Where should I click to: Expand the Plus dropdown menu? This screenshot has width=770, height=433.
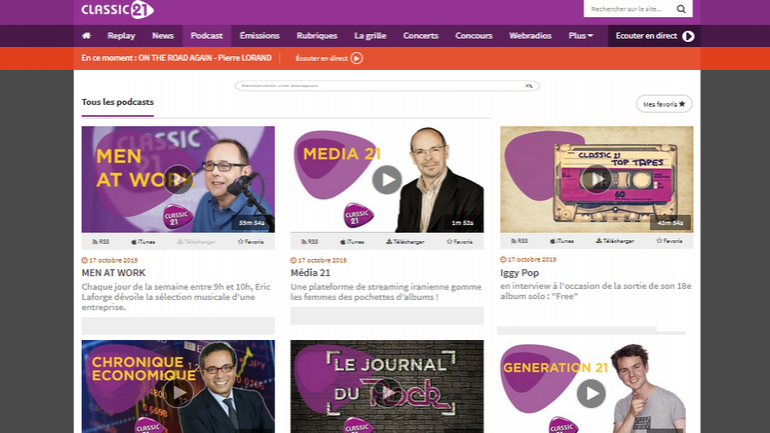580,36
